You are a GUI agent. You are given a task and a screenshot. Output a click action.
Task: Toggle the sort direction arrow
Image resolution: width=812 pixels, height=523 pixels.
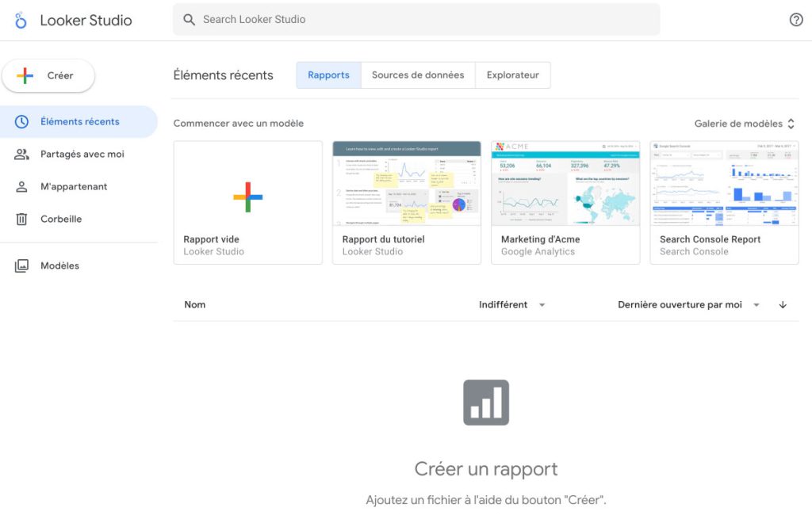pos(783,304)
